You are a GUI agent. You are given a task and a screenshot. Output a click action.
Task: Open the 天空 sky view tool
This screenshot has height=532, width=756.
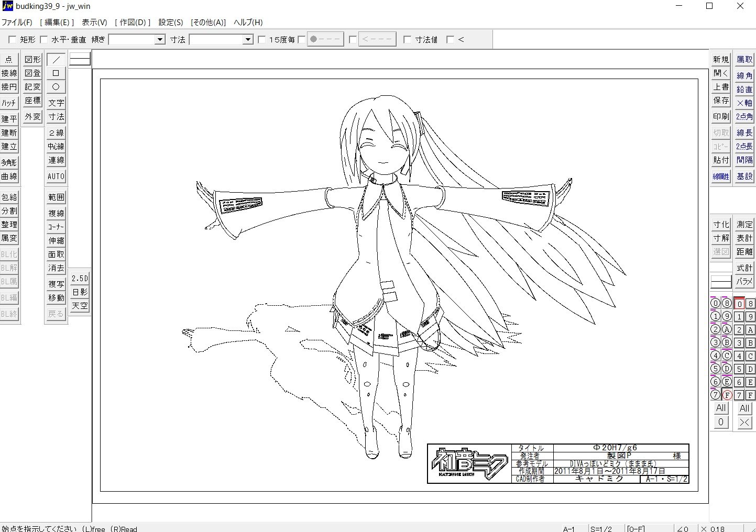click(x=80, y=305)
